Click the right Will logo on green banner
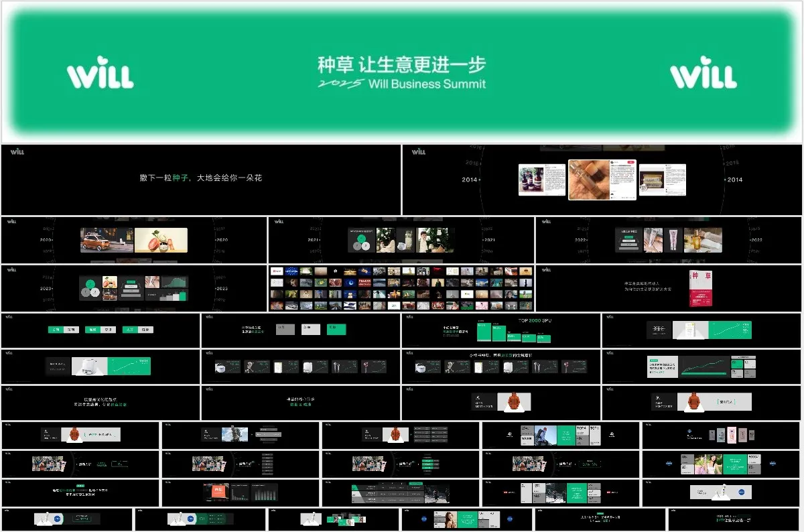The width and height of the screenshot is (804, 532). click(x=703, y=72)
